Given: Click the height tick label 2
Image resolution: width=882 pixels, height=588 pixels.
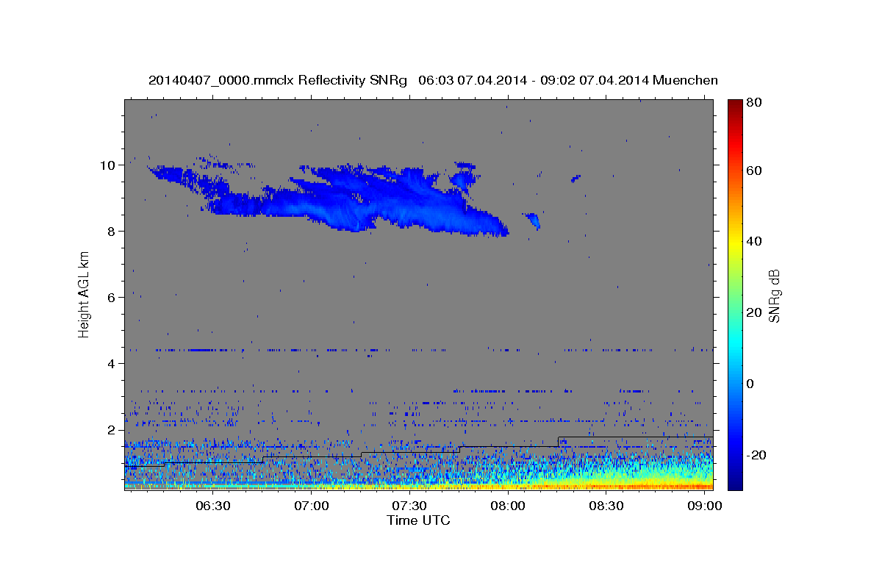Looking at the screenshot, I should [112, 429].
